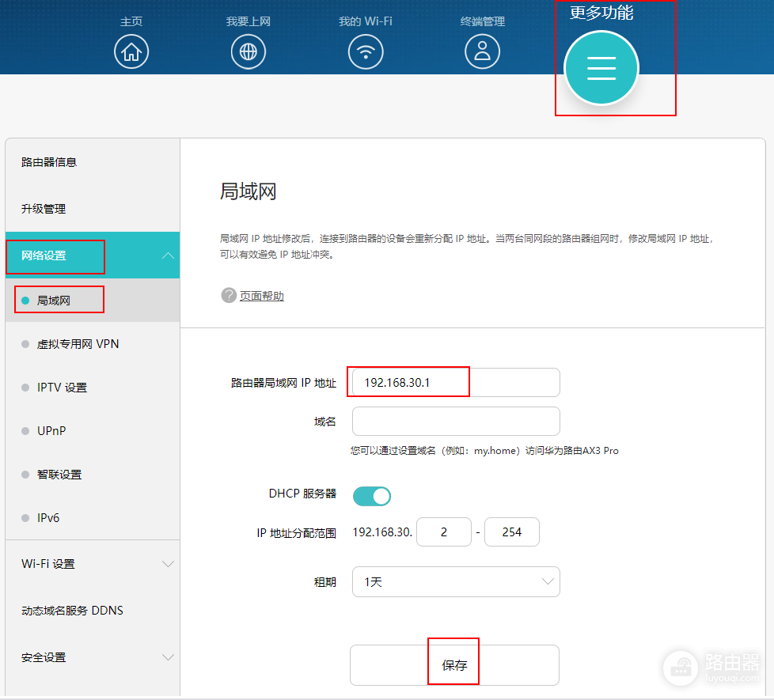Select 智联设置 submenu item
The width and height of the screenshot is (774, 700).
93,475
